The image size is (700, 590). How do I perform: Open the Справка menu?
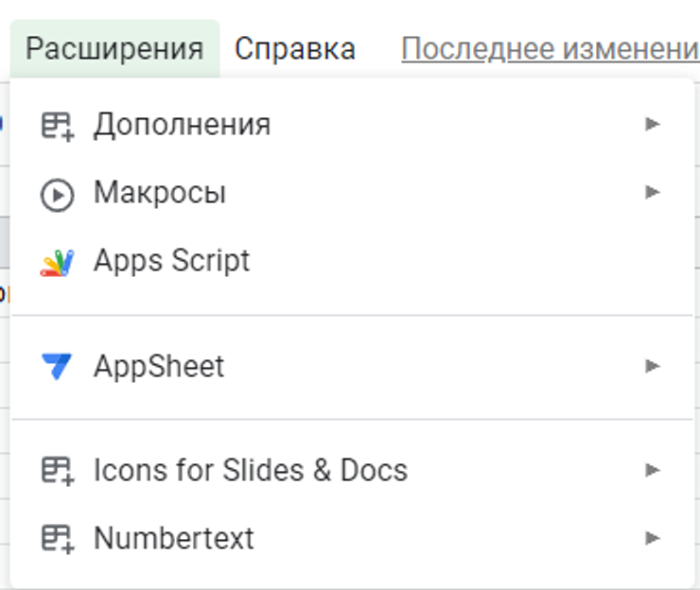(x=295, y=49)
